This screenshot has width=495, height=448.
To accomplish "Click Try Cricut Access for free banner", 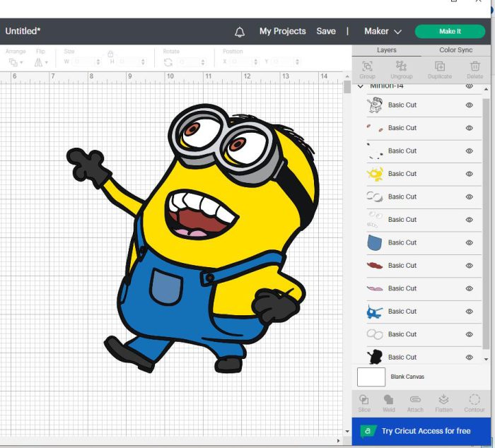I will (x=421, y=431).
